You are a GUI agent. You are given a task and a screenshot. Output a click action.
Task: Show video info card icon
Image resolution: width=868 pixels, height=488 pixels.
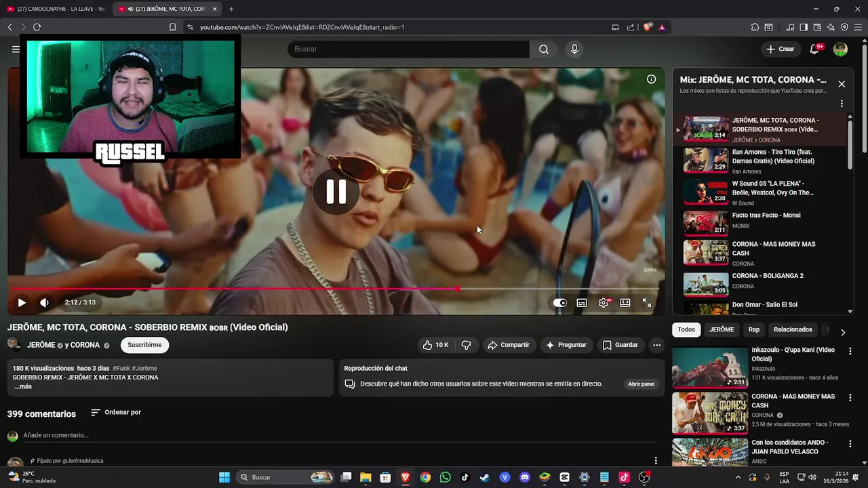(x=651, y=79)
